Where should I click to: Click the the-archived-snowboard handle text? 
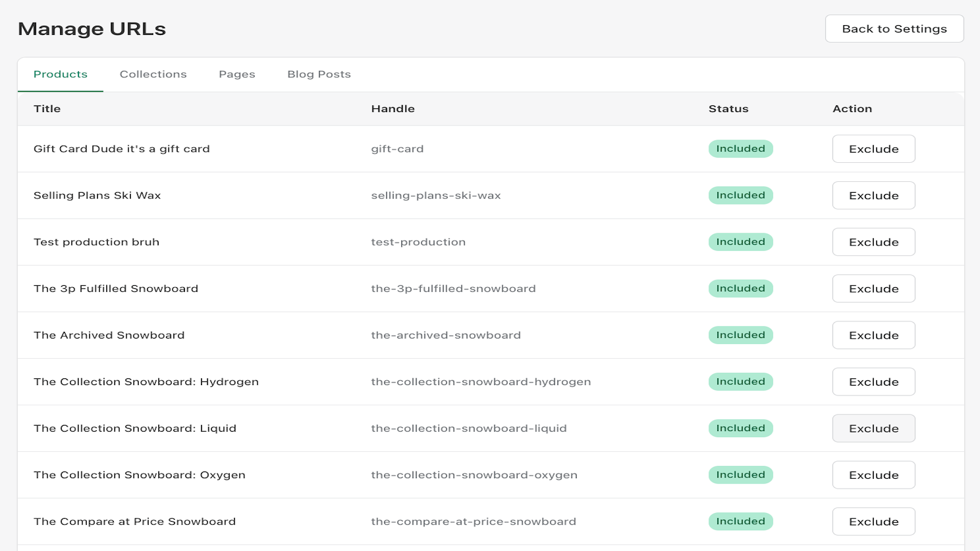446,335
